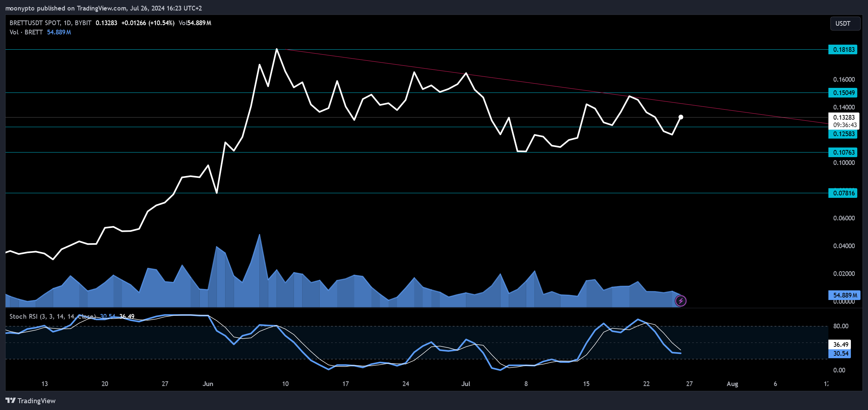Select the 0.10763 price level label
The height and width of the screenshot is (410, 868).
point(843,152)
